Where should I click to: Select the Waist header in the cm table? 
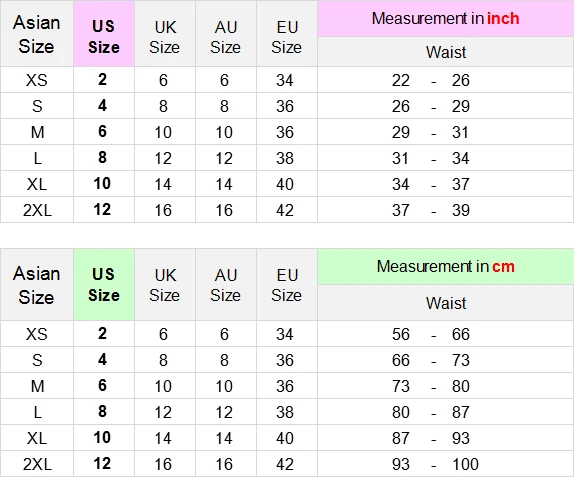click(446, 303)
